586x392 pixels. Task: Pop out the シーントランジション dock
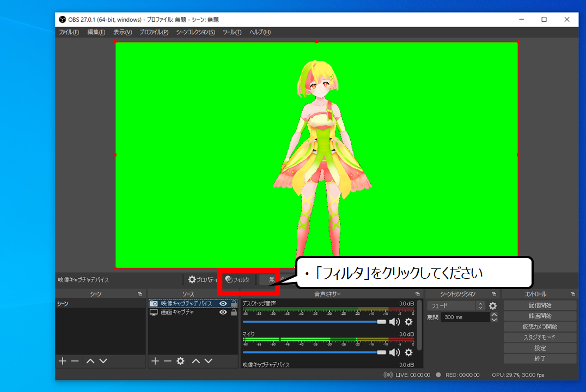click(x=494, y=294)
